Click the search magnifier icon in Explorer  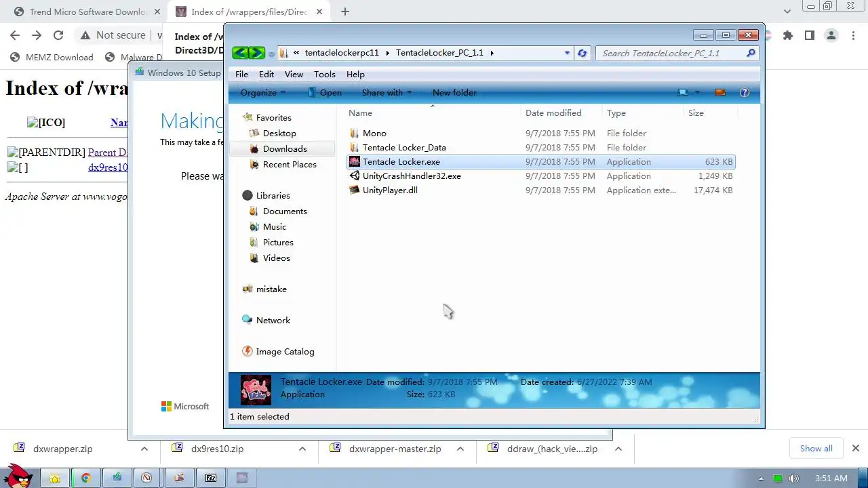click(751, 53)
